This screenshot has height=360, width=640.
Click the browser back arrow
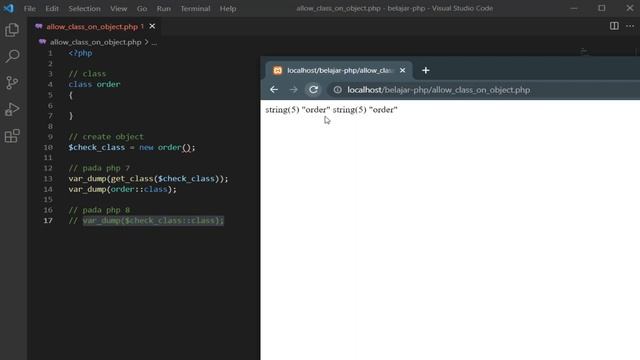pos(274,89)
